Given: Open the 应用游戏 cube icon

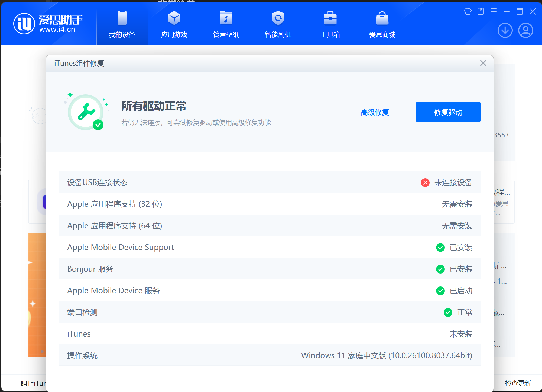Looking at the screenshot, I should coord(174,18).
